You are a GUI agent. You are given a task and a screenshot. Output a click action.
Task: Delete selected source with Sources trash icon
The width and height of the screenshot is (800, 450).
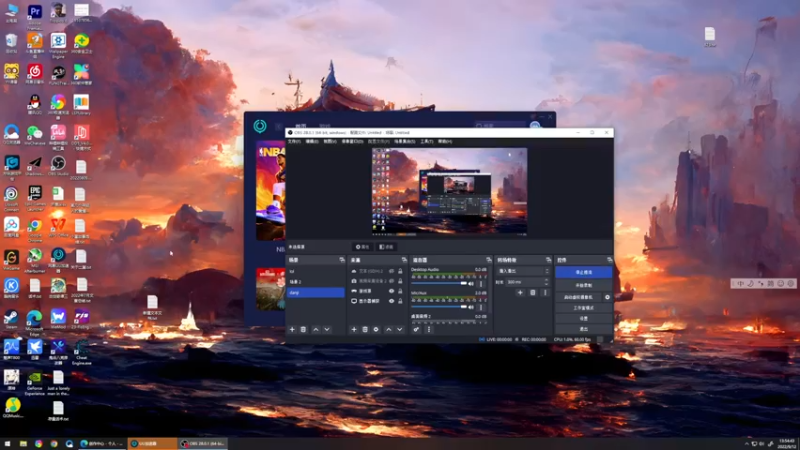pos(365,330)
